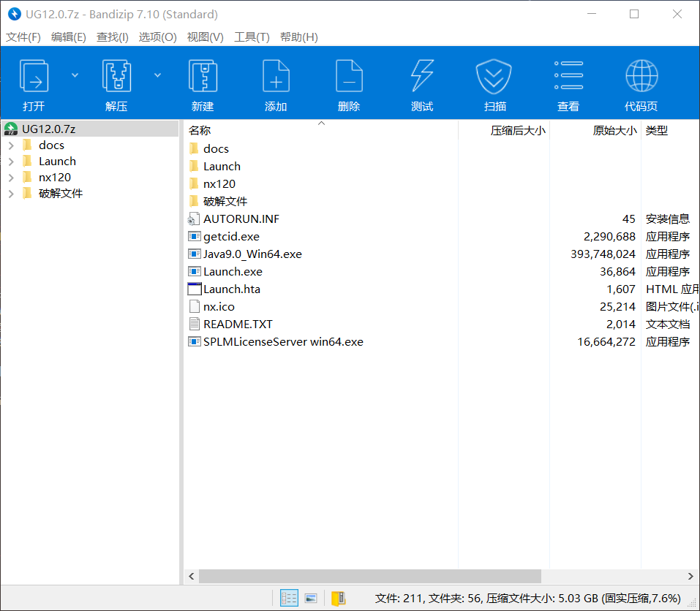The height and width of the screenshot is (611, 700).
Task: Click the 删除 (Delete) toolbar icon
Action: [349, 76]
